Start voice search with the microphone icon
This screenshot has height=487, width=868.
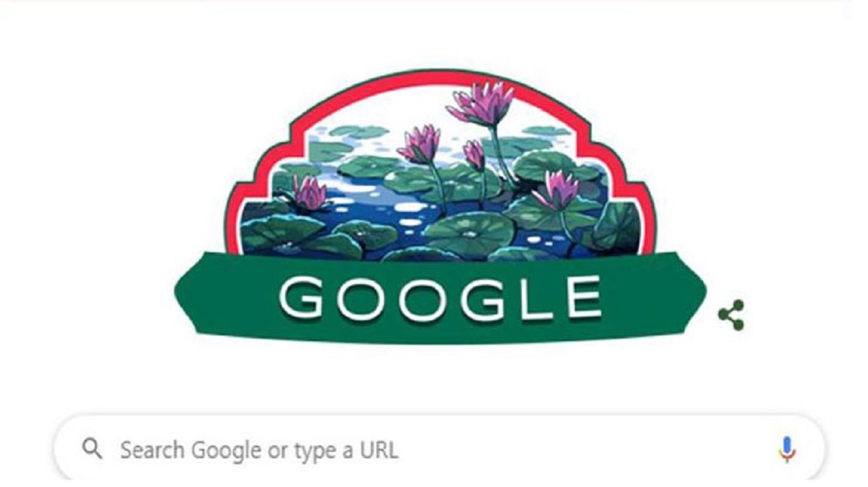[x=787, y=449]
